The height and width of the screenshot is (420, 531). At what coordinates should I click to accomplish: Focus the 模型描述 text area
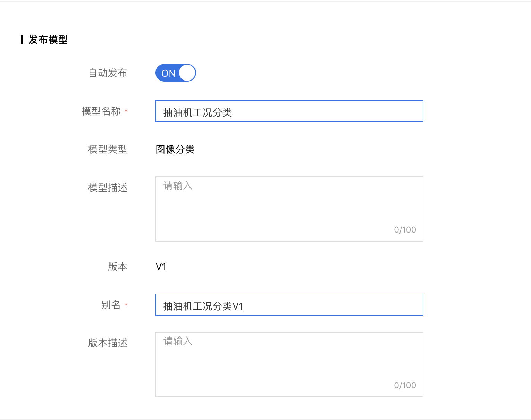[x=289, y=209]
